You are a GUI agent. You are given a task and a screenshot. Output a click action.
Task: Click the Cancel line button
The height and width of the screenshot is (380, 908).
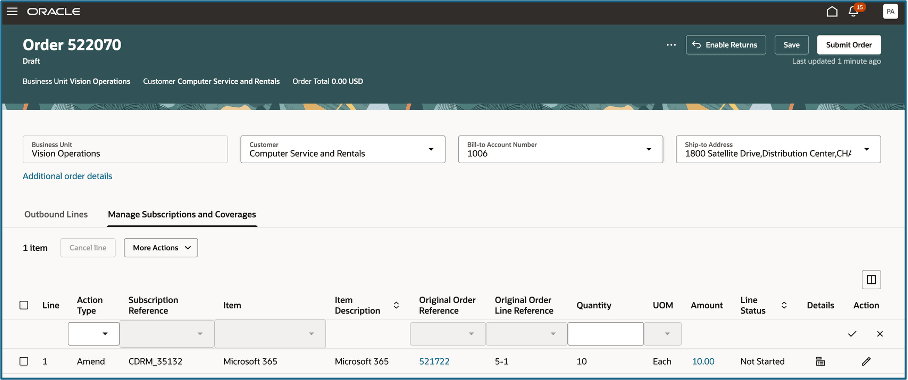click(x=88, y=247)
